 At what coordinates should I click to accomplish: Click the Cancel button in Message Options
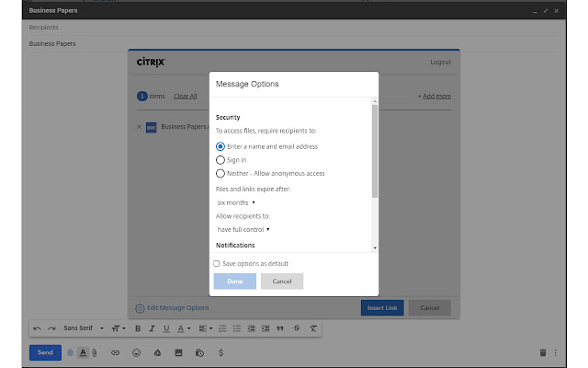pos(282,282)
